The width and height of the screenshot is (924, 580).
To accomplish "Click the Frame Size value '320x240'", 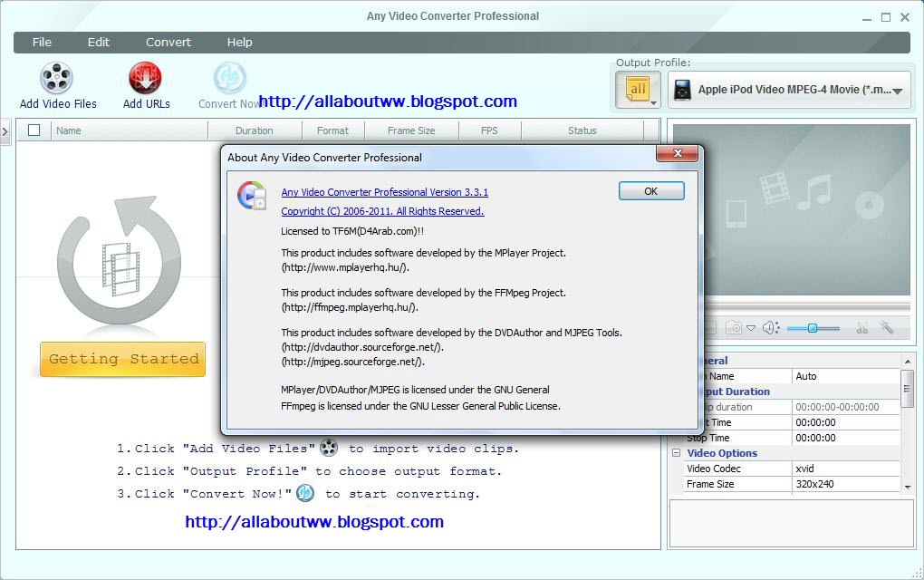I will [846, 484].
